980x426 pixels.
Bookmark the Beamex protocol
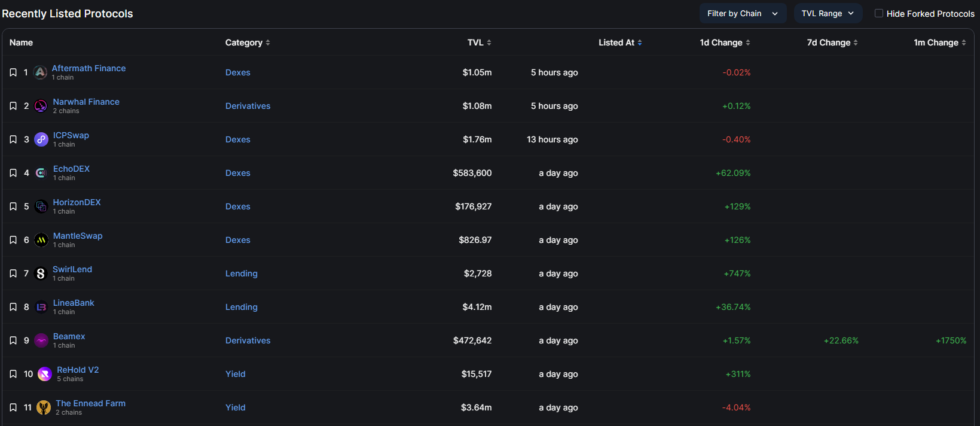[13, 340]
